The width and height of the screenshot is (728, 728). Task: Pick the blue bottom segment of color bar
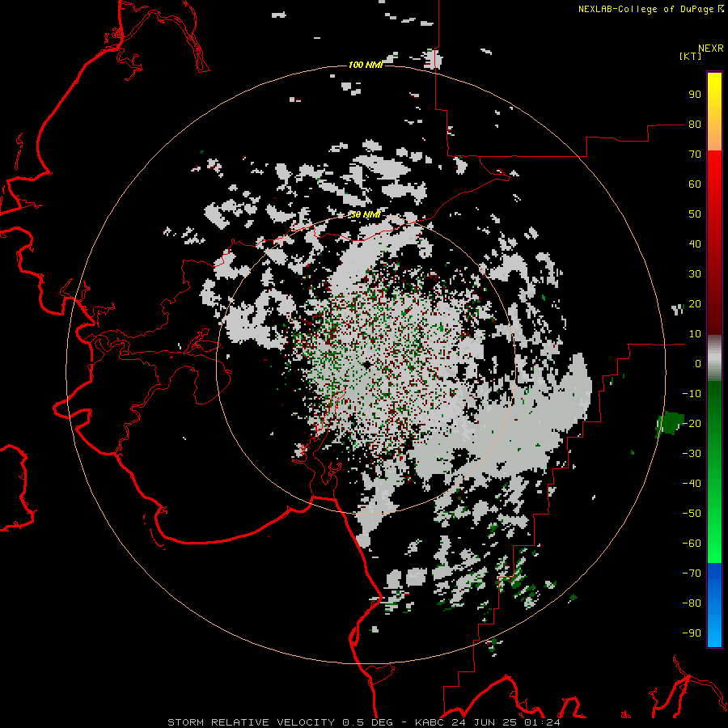[x=714, y=604]
